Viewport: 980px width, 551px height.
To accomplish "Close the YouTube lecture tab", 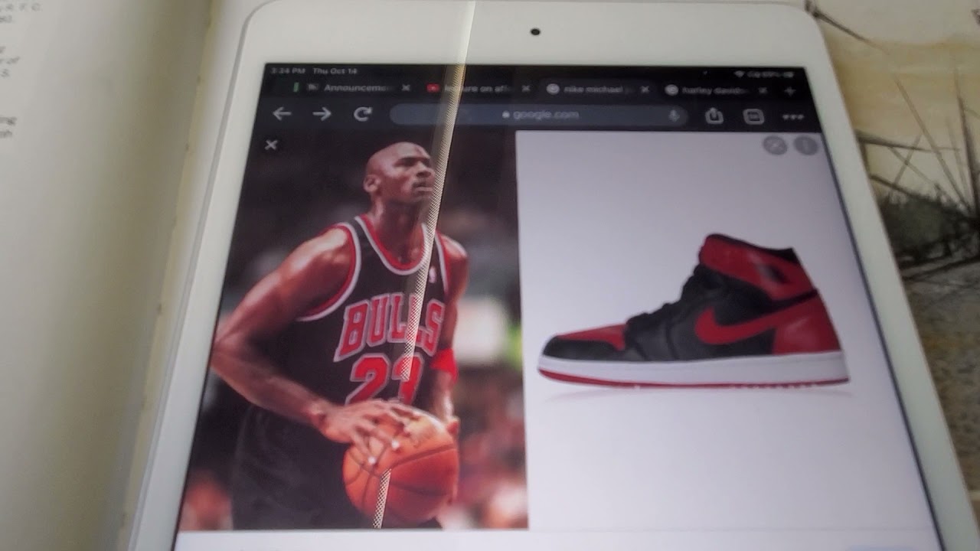I will tap(525, 89).
